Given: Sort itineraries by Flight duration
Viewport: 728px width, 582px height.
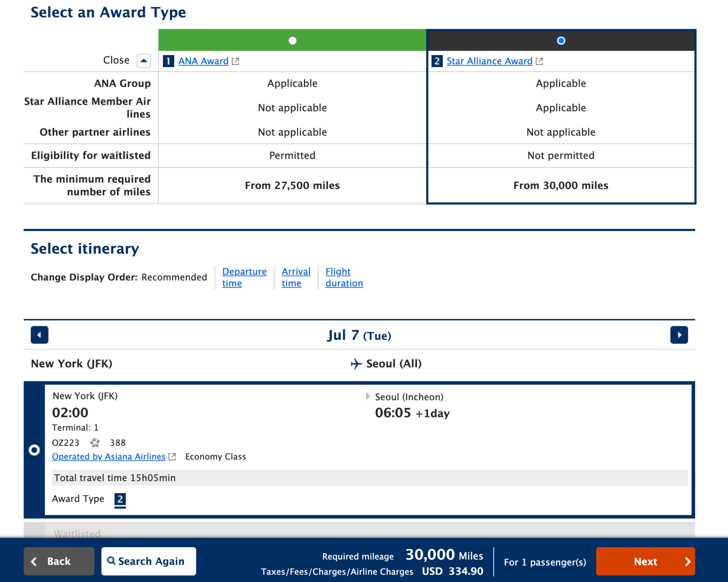Looking at the screenshot, I should 344,277.
